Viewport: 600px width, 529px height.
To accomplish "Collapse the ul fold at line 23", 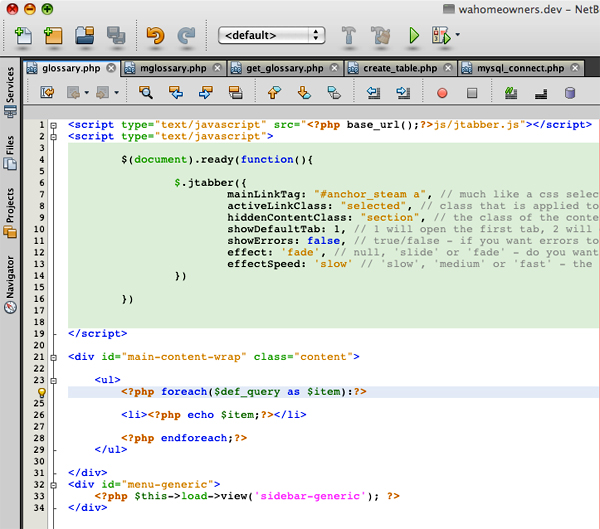I will pos(54,380).
